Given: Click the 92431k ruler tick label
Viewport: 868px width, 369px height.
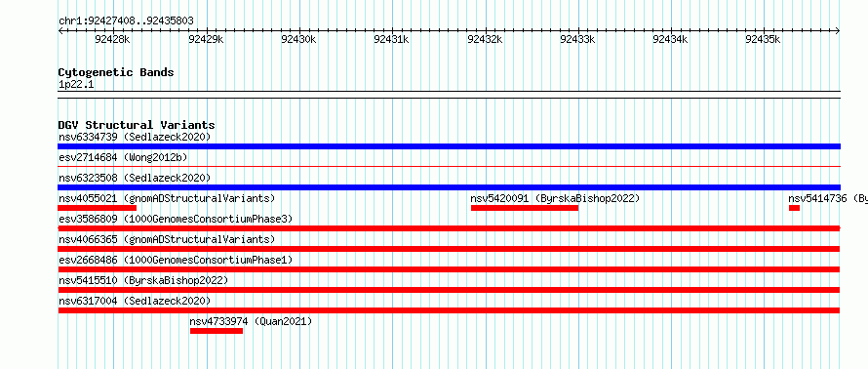Looking at the screenshot, I should pos(391,39).
